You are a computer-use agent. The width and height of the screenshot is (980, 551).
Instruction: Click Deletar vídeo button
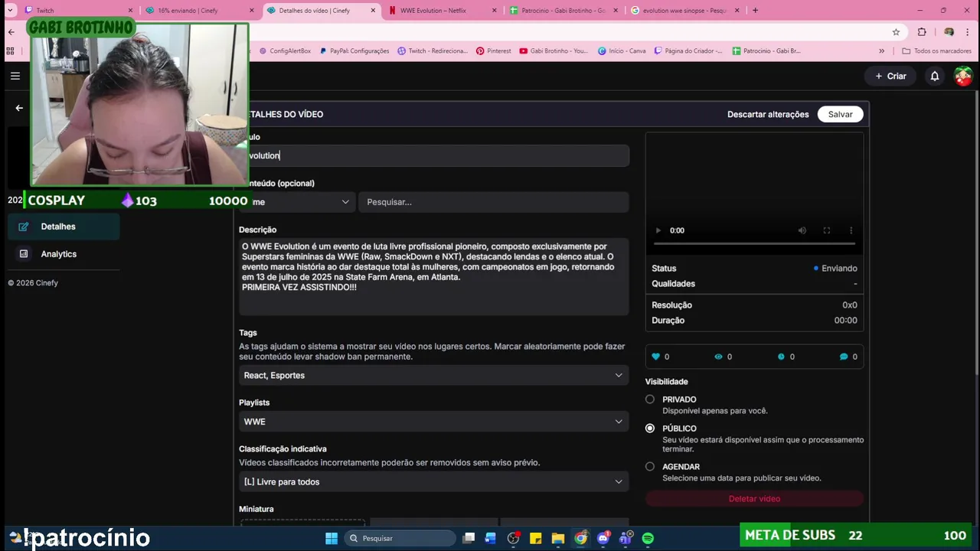point(754,498)
